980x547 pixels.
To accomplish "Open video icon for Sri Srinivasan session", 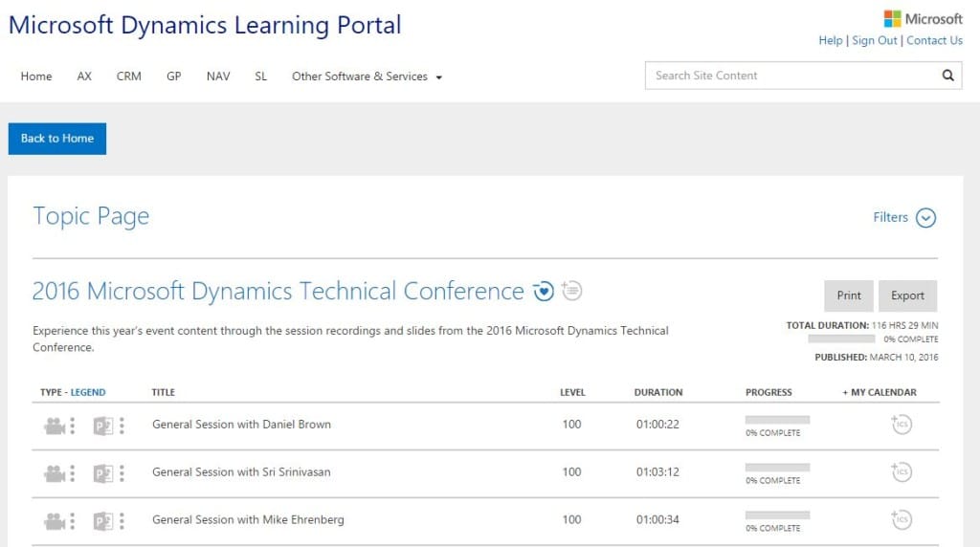I will (x=55, y=473).
